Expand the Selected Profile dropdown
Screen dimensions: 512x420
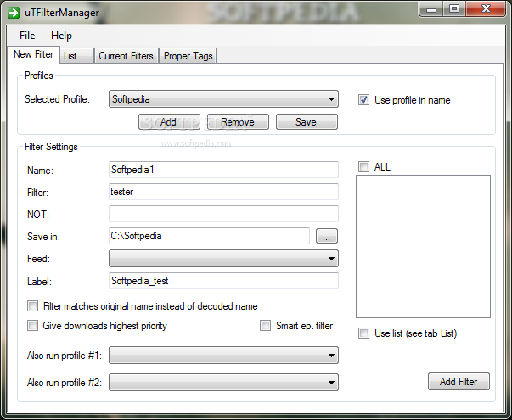click(x=223, y=99)
